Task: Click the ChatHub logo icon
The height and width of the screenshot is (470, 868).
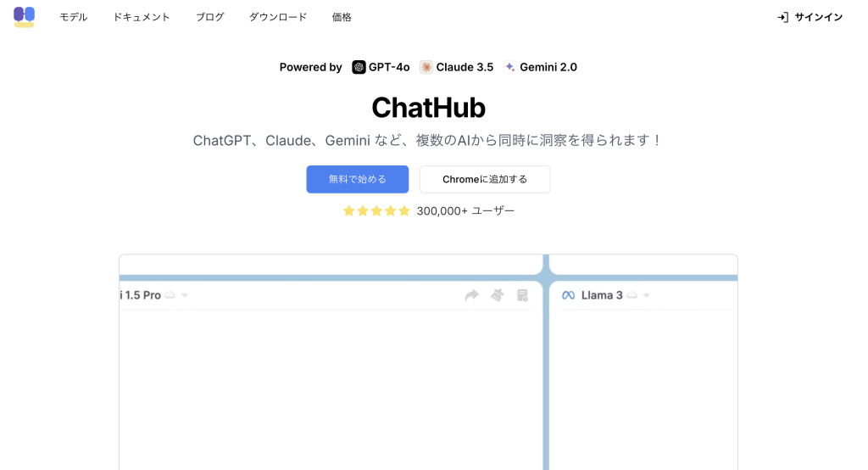Action: click(x=24, y=17)
